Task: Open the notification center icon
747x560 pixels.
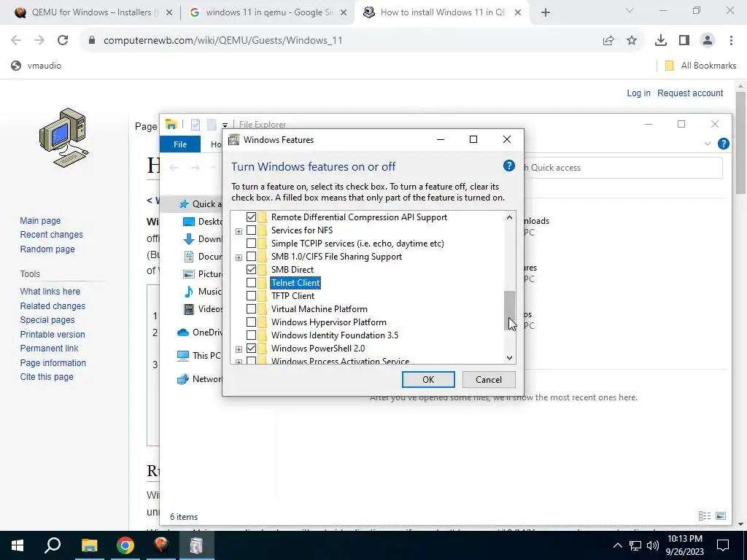Action: pos(723,545)
